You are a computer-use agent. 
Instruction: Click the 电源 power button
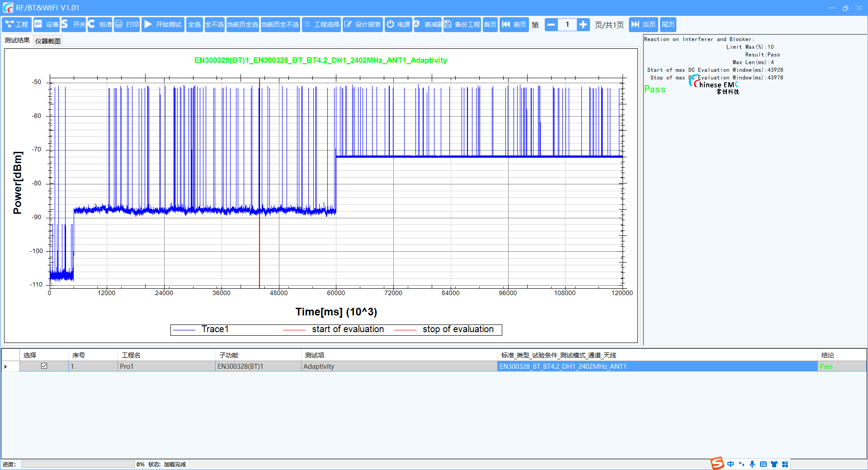pyautogui.click(x=398, y=24)
